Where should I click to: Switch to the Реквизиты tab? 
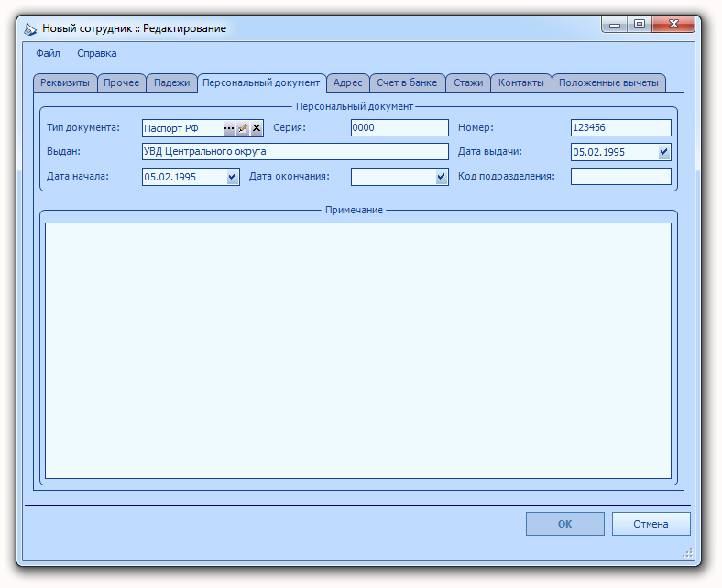click(x=65, y=82)
